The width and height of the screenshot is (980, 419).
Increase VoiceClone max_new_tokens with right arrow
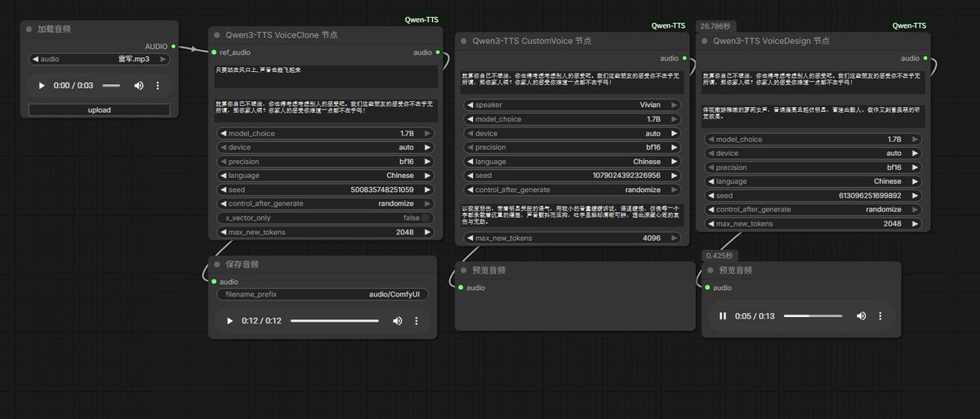tap(426, 232)
